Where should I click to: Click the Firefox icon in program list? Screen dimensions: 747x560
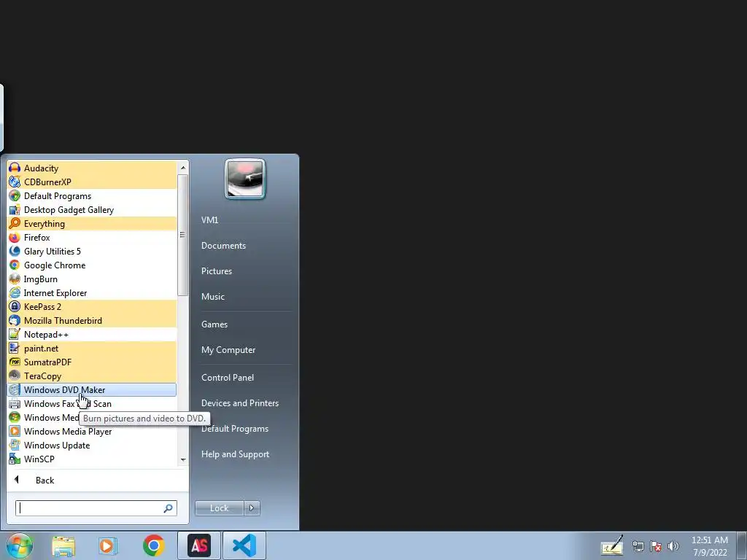[15, 237]
